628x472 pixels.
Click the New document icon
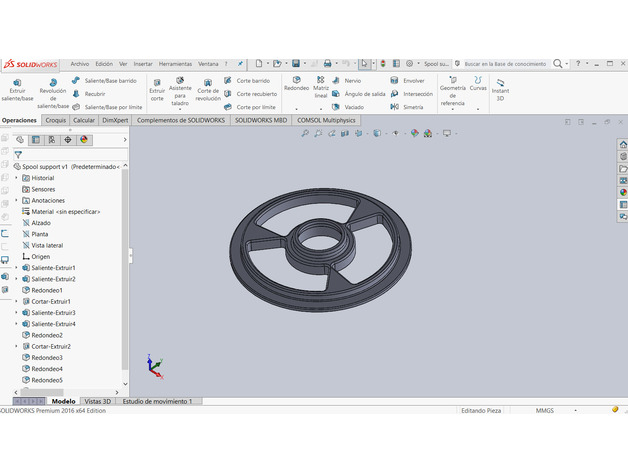coord(259,63)
